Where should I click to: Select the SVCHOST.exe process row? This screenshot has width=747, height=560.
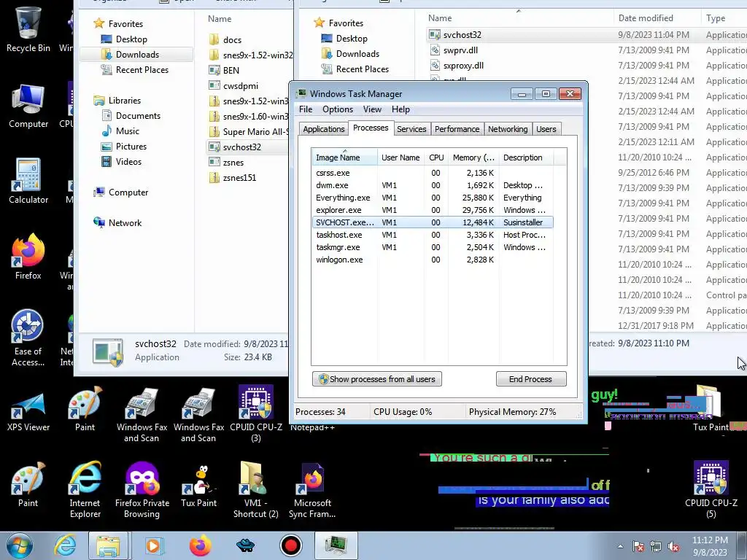[433, 222]
